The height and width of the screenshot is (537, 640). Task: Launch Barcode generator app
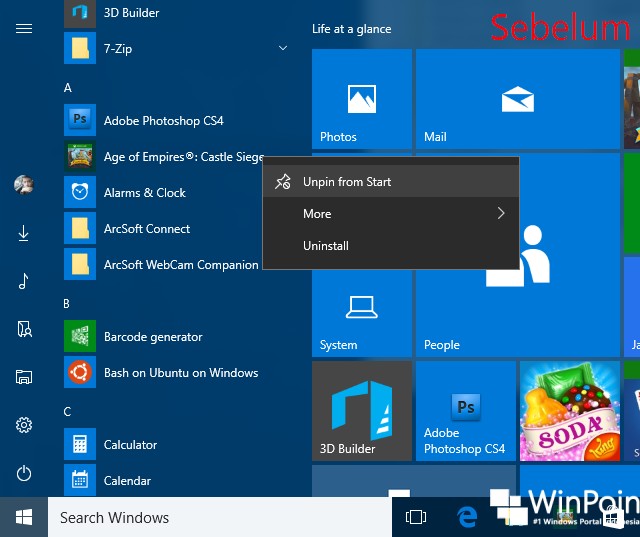pos(176,336)
